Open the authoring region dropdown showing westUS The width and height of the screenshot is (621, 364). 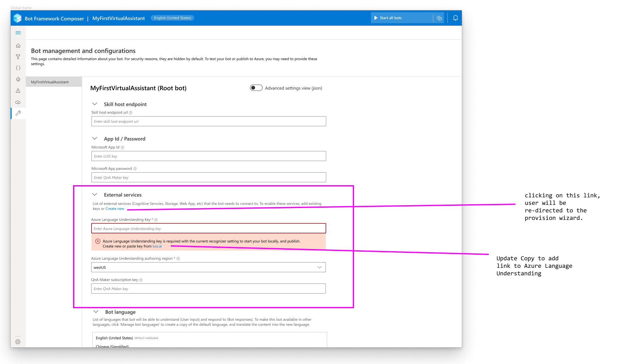coord(319,267)
